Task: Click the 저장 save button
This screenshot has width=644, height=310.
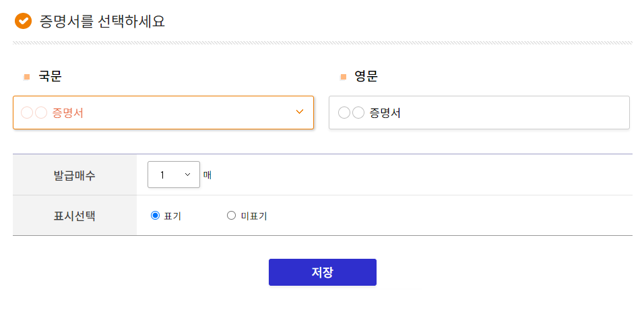Action: click(x=323, y=272)
